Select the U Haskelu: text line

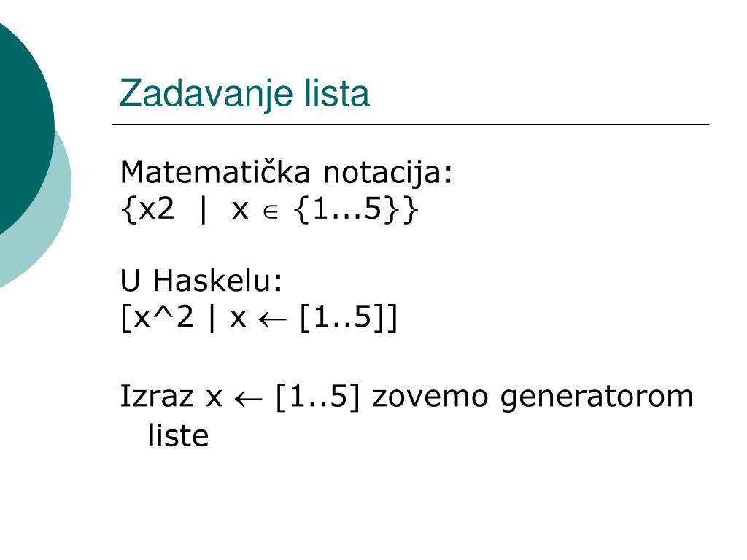(201, 281)
